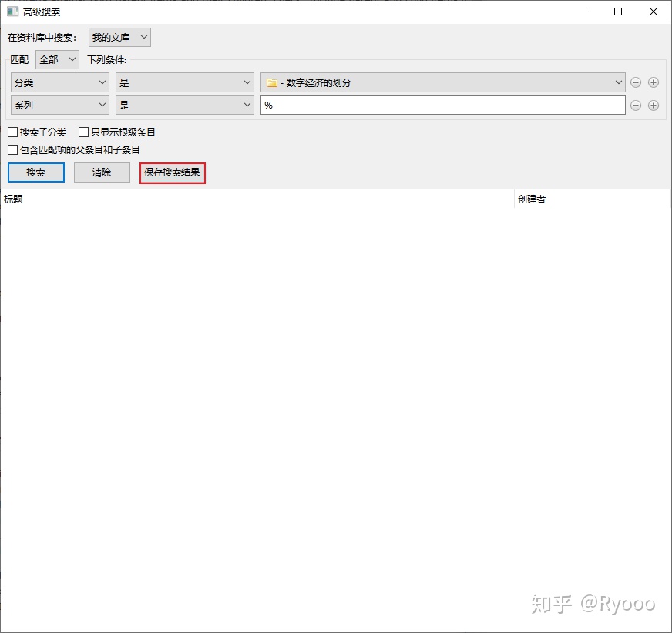
Task: Maximize the 高级搜索 window
Action: pyautogui.click(x=618, y=12)
